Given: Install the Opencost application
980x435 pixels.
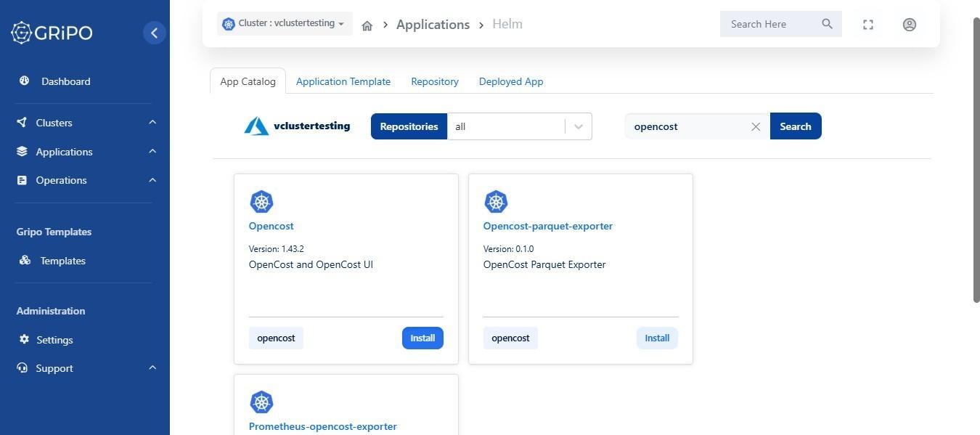Looking at the screenshot, I should click(x=422, y=338).
